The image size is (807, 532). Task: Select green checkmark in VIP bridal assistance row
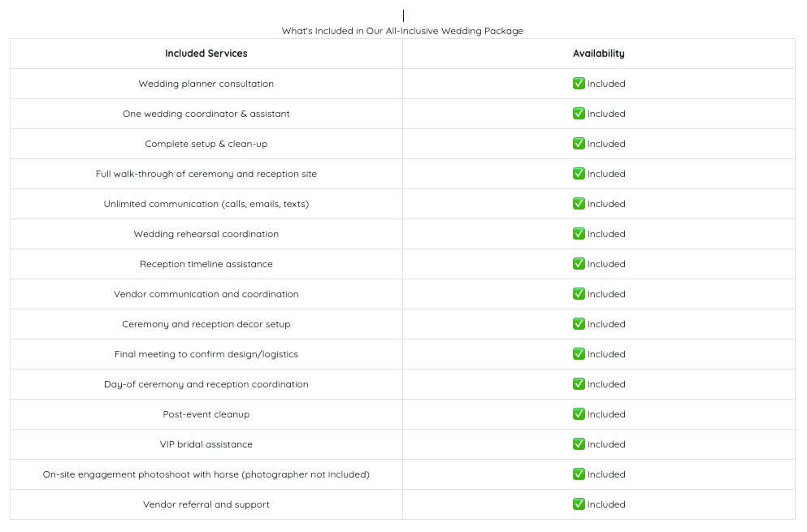click(579, 444)
